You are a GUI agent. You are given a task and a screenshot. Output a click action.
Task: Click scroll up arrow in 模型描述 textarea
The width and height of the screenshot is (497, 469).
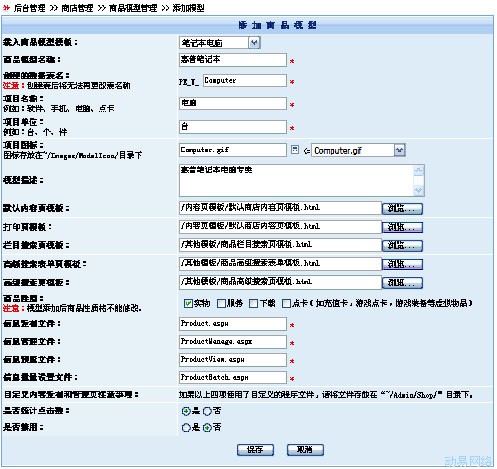coord(418,171)
